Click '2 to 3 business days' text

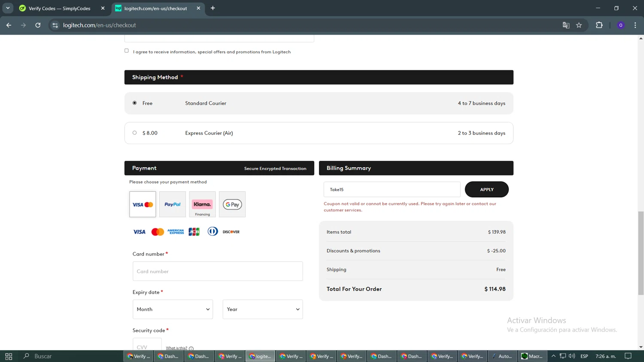pyautogui.click(x=481, y=133)
